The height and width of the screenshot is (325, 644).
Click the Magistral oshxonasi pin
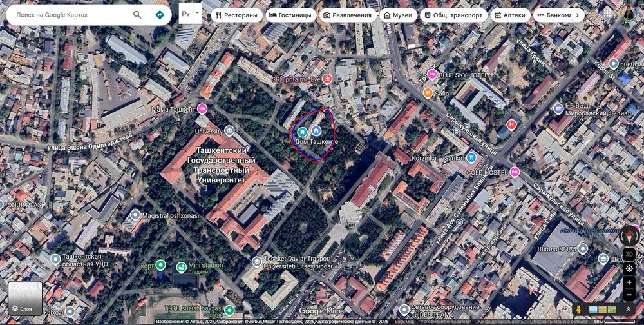coord(135,215)
